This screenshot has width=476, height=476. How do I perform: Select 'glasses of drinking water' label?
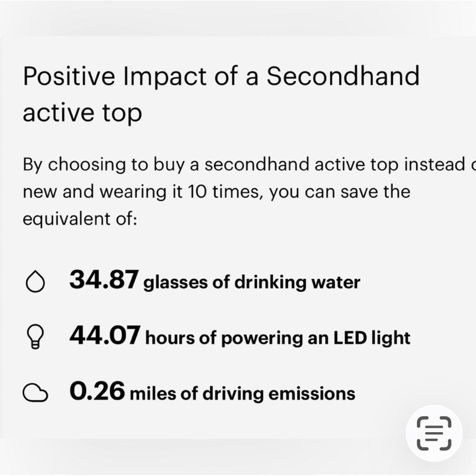pos(252,282)
